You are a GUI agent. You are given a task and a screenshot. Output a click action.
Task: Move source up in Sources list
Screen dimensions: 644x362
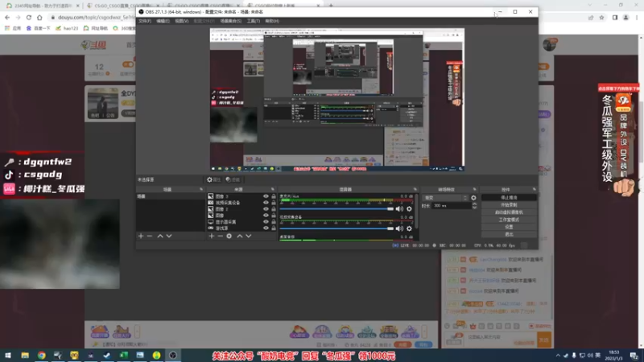coord(240,236)
